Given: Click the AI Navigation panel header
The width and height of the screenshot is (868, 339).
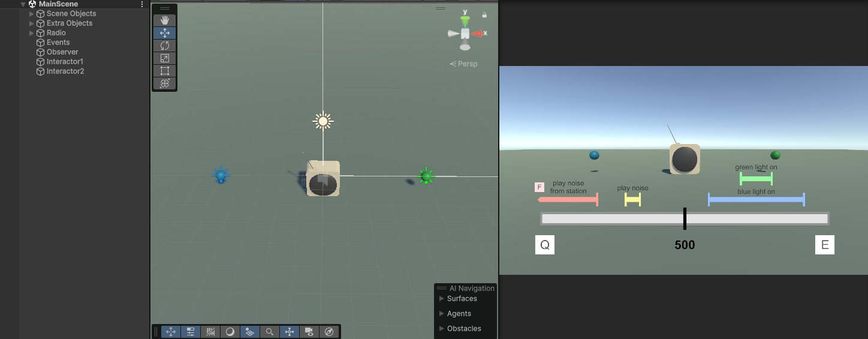Looking at the screenshot, I should [x=466, y=289].
